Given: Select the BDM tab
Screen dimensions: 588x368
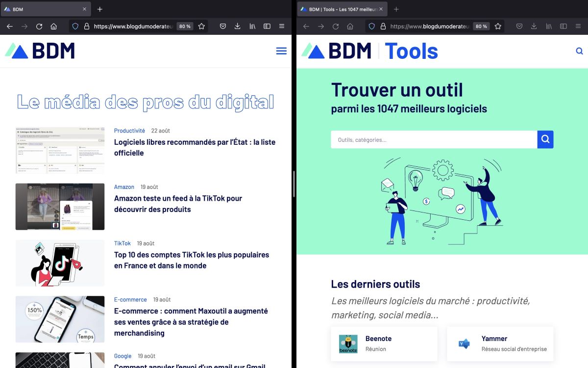Looking at the screenshot, I should point(45,9).
